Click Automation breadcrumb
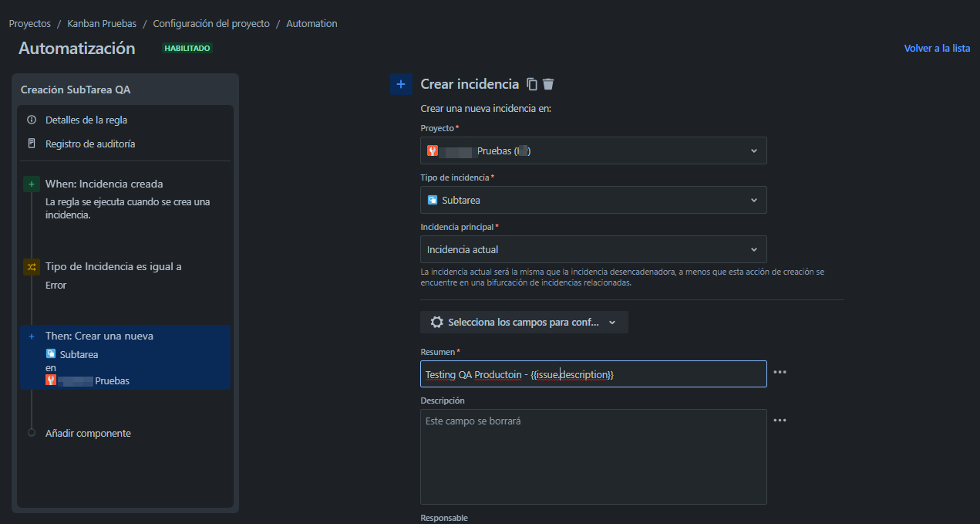 312,24
